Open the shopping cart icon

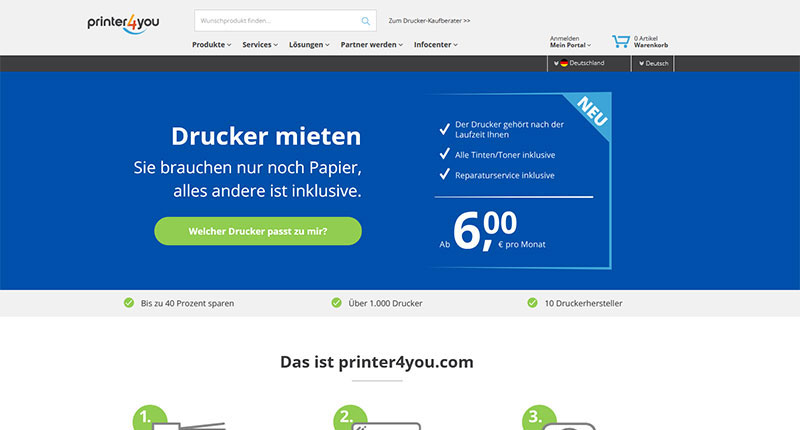pyautogui.click(x=621, y=41)
